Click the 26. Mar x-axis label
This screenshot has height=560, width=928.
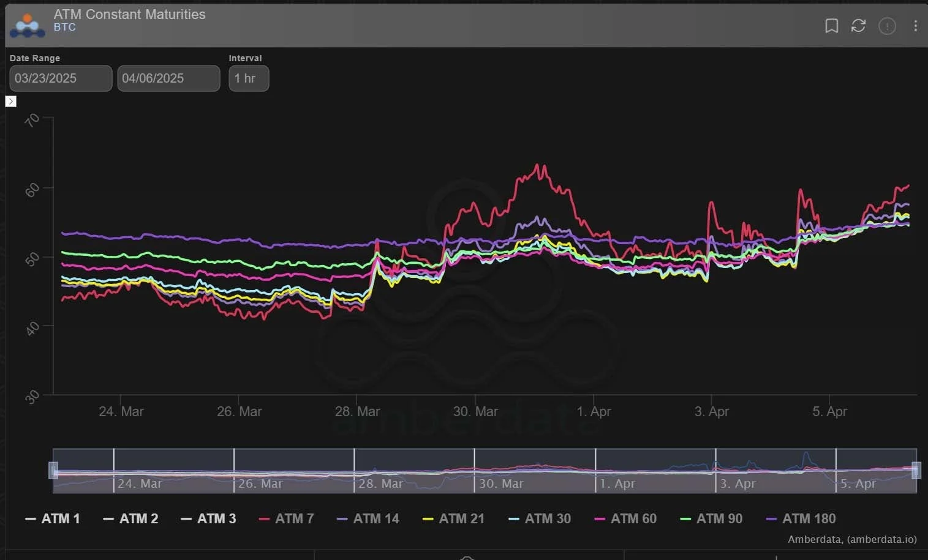tap(239, 412)
